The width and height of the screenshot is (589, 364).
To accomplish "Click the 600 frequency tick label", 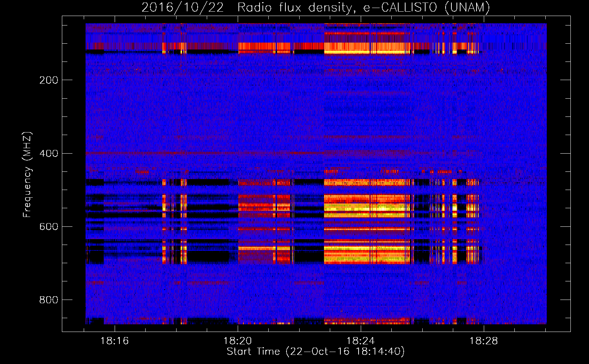I will click(49, 226).
